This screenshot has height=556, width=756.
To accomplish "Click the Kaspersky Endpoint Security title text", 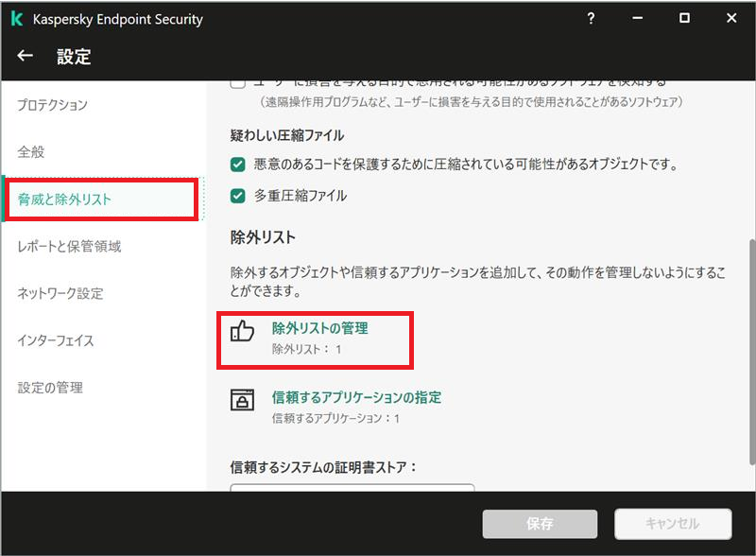I will click(x=118, y=19).
